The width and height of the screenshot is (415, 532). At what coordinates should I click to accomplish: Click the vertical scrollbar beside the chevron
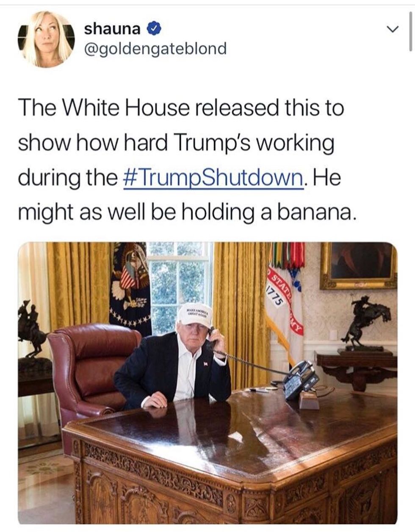(409, 31)
